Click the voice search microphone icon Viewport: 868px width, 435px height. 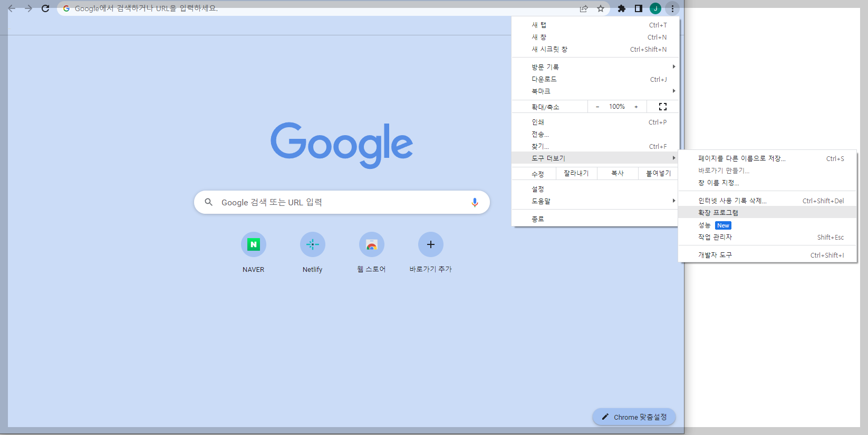[x=475, y=202]
